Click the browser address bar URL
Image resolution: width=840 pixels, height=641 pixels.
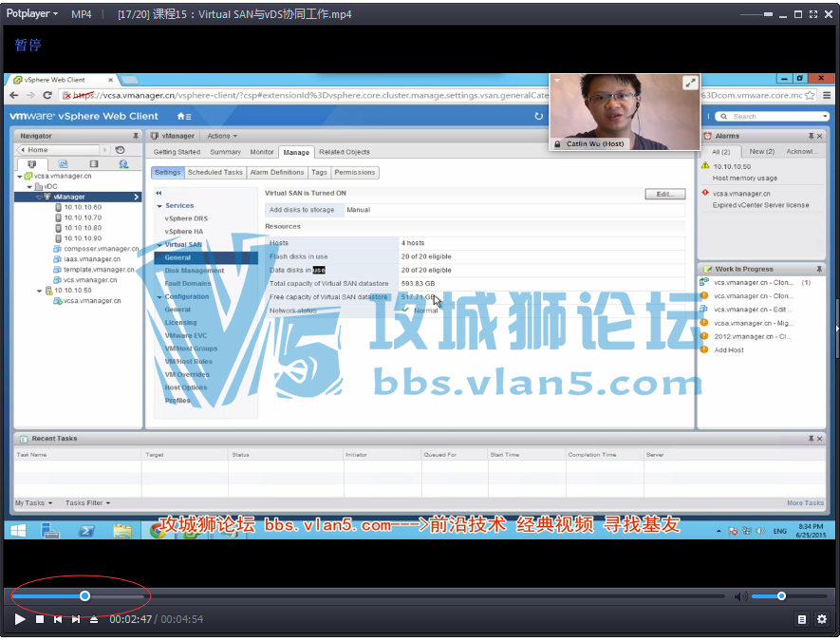[310, 95]
